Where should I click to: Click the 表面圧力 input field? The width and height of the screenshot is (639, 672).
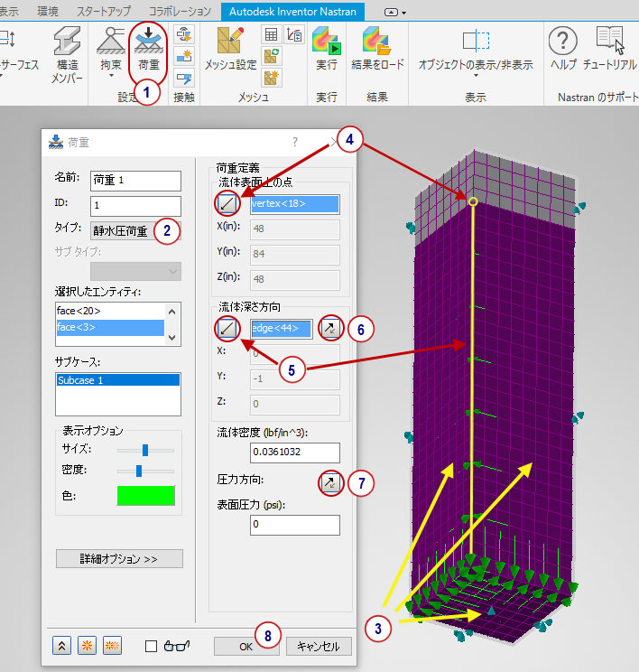(x=295, y=525)
